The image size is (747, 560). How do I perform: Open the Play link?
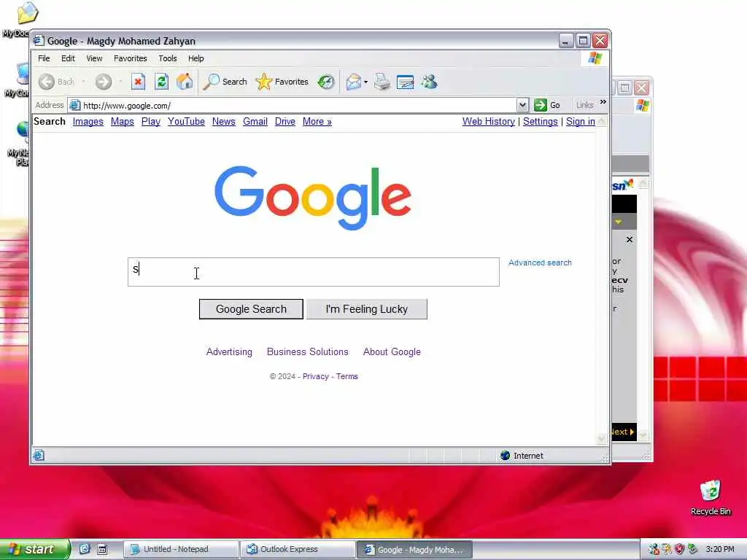coord(151,122)
